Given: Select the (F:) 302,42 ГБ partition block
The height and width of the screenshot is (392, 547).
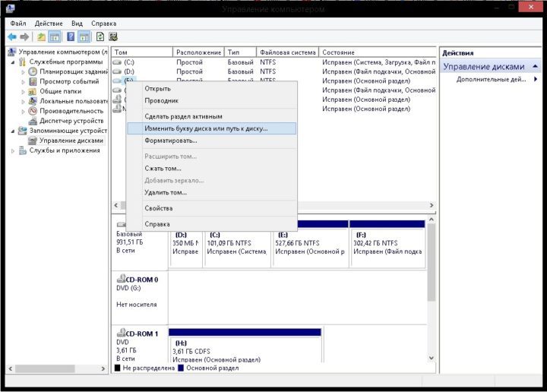Looking at the screenshot, I should click(387, 243).
